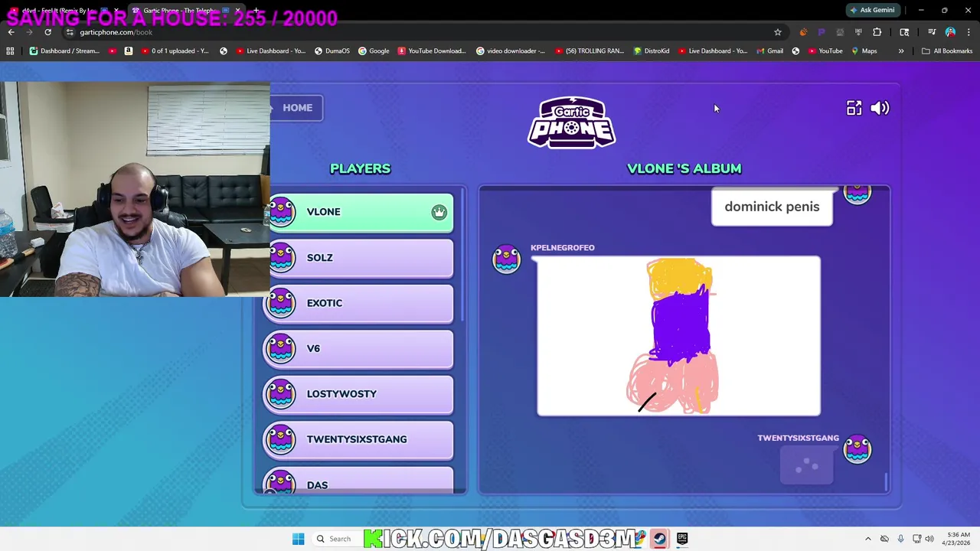Click the browser back arrow

pyautogui.click(x=11, y=32)
